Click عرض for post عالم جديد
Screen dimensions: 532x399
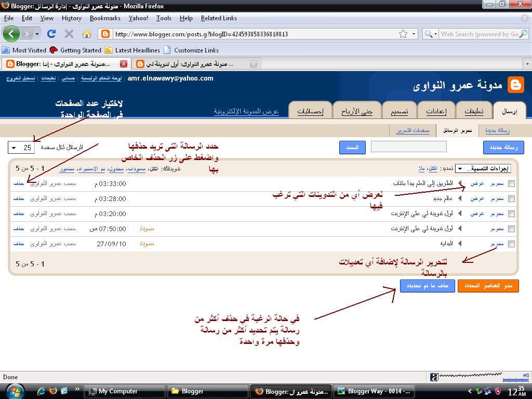(477, 198)
